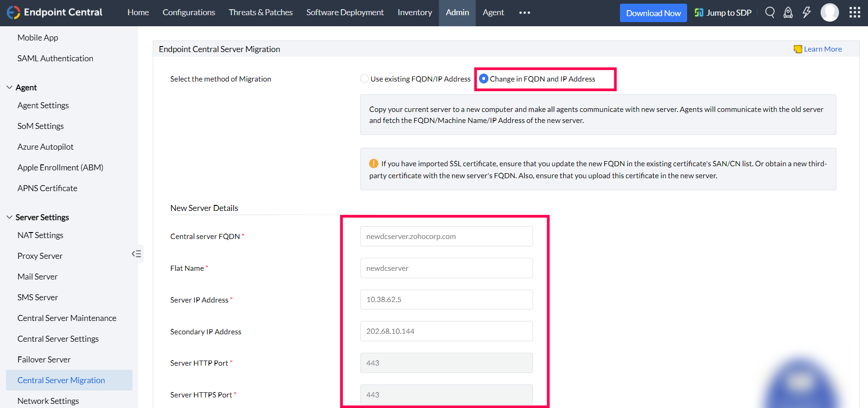Click the Flat Name field
The height and width of the screenshot is (408, 868).
[446, 268]
